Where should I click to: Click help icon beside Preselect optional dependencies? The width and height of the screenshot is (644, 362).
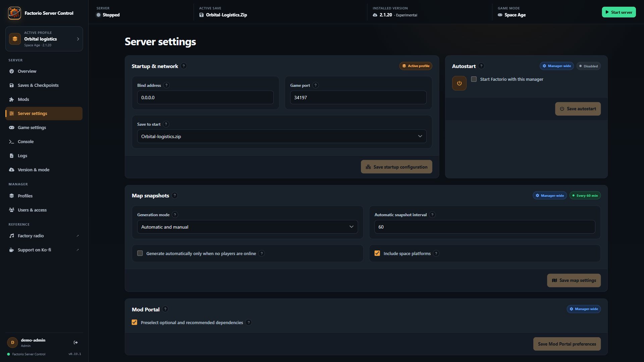tap(249, 322)
